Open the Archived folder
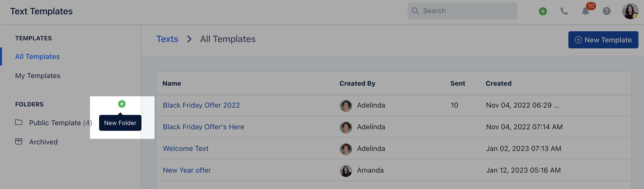 pos(43,142)
